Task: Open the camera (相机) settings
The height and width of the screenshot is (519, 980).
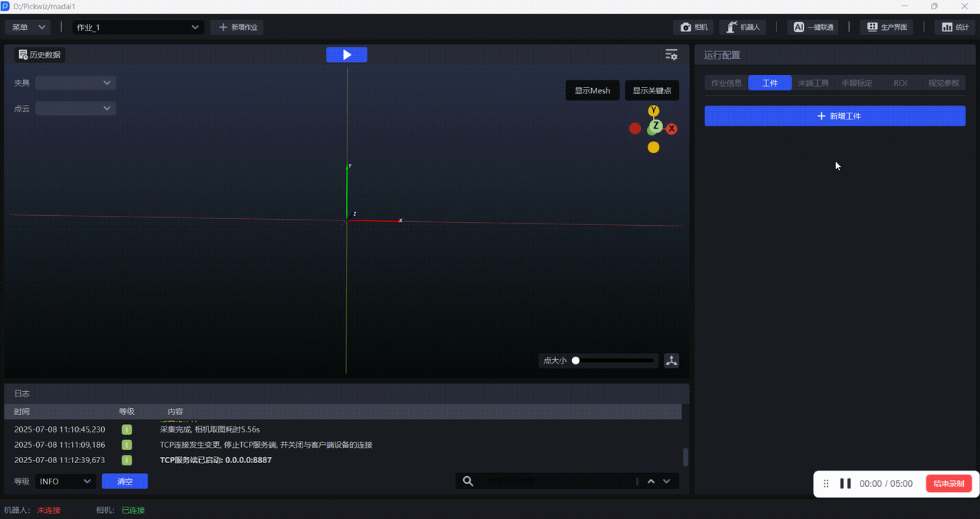Action: pyautogui.click(x=694, y=28)
